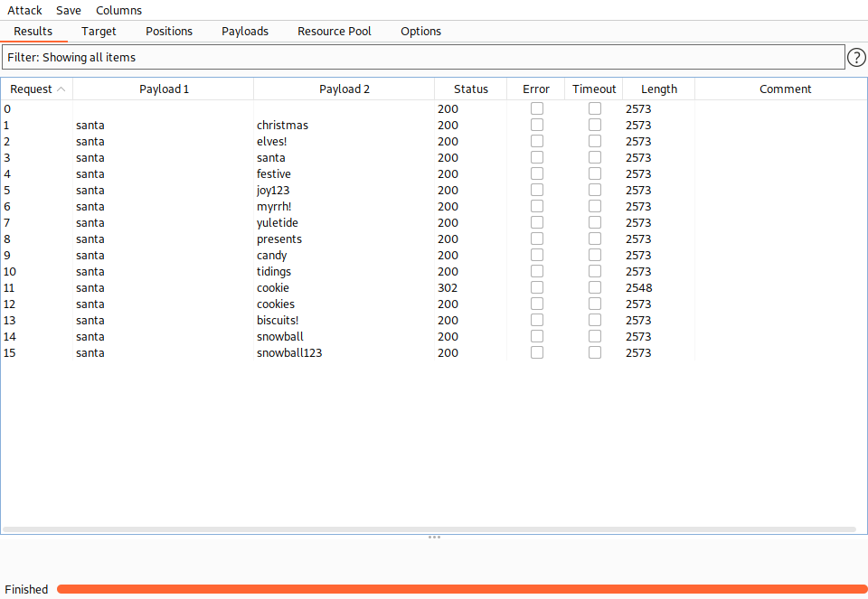Click the Request column sort arrow

61,89
